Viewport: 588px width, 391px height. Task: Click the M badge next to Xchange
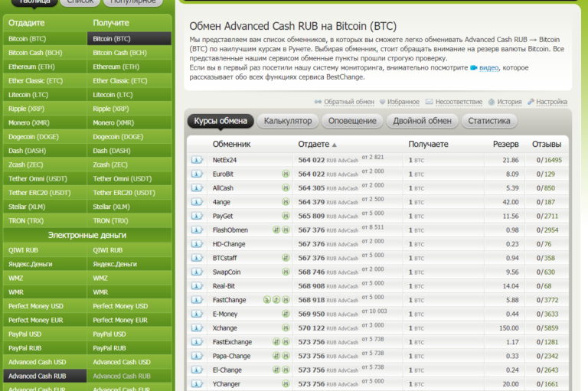[286, 328]
